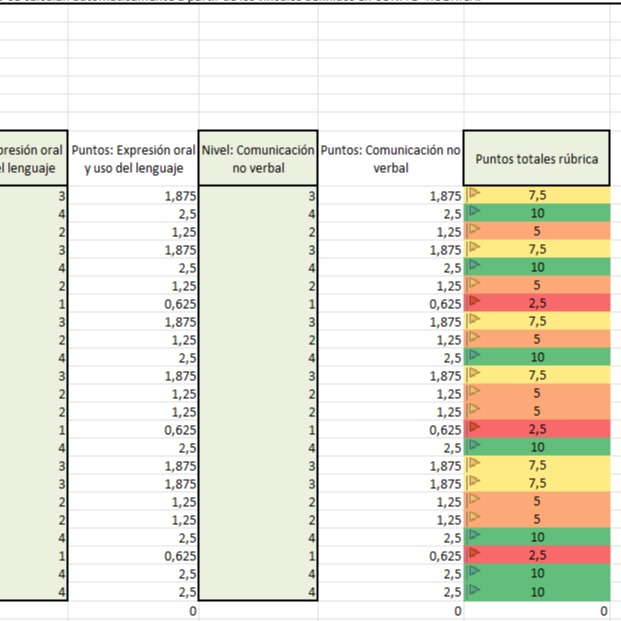The image size is (621, 621).
Task: Select the 'Puntos totales rúbrica' header cell
Action: 537,159
